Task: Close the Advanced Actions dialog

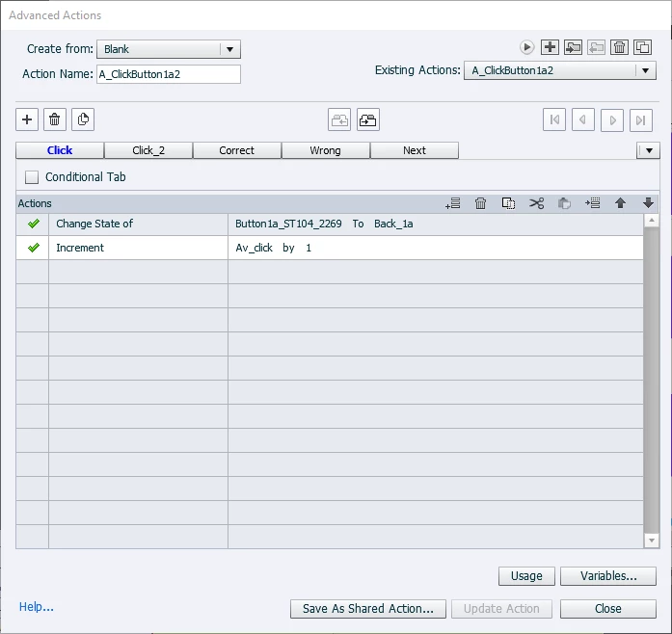Action: point(608,609)
